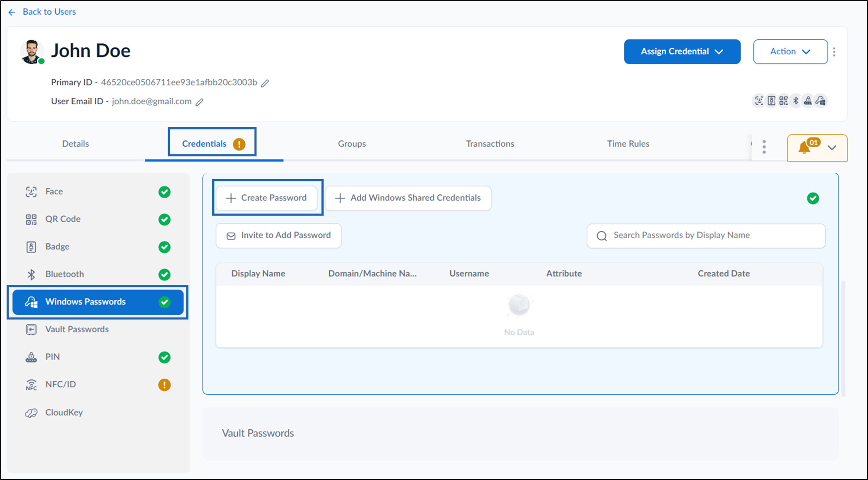Click green check status next to QR Code

tap(165, 219)
